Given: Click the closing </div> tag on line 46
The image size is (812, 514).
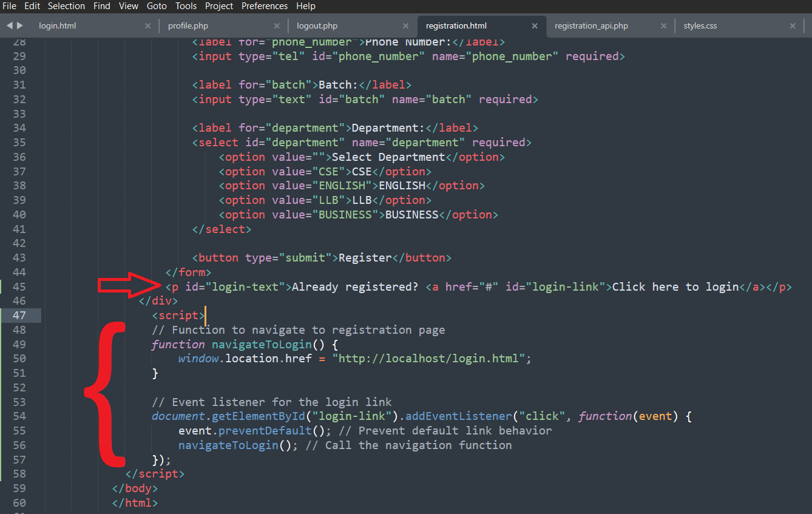Looking at the screenshot, I should pyautogui.click(x=158, y=301).
